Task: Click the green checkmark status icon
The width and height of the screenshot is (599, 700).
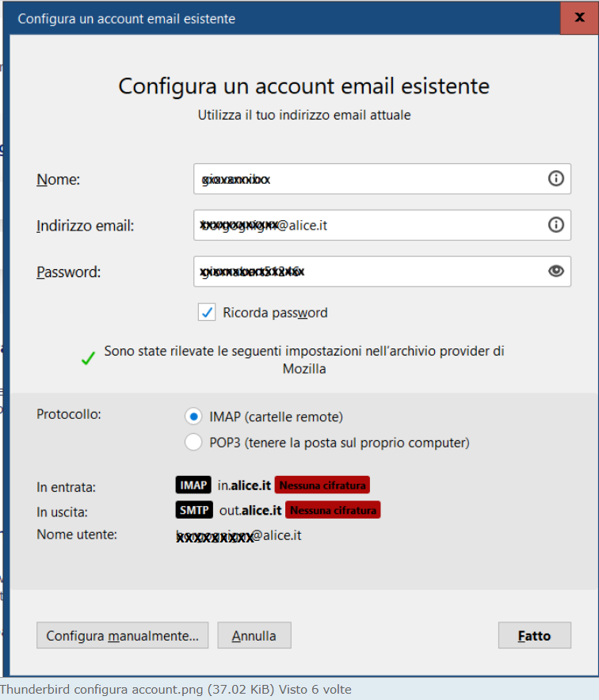Action: point(88,359)
